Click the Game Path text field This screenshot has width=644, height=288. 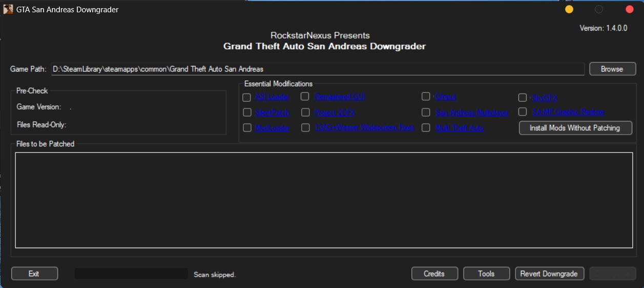318,69
